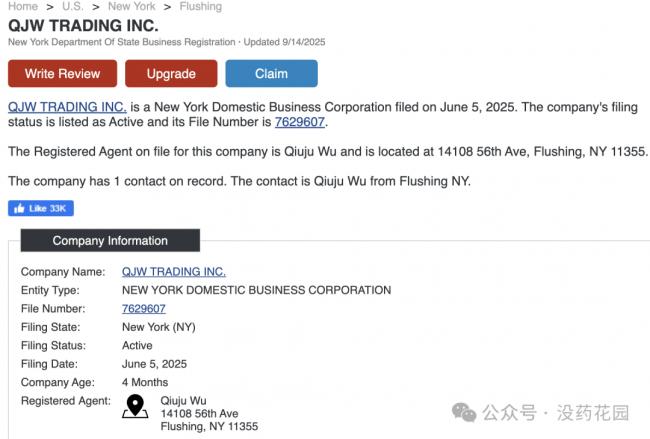Click Qiuju Wu in the Registered Agent row

[x=184, y=400]
